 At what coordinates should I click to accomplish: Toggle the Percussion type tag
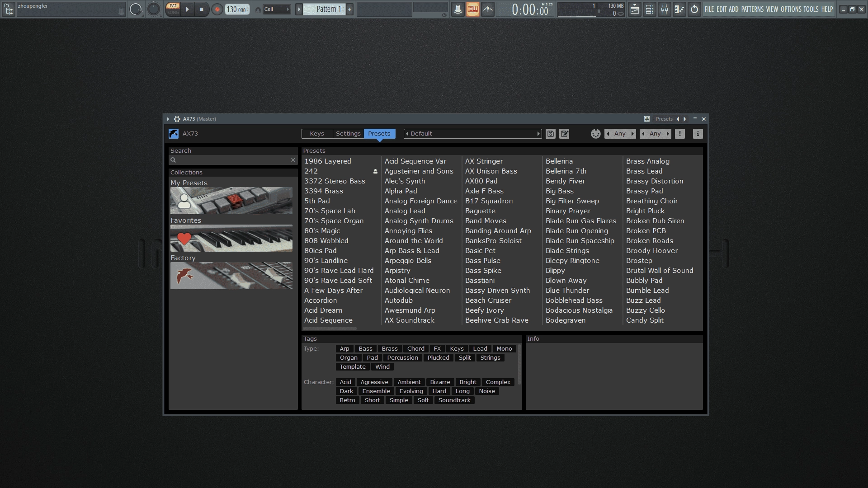click(402, 358)
